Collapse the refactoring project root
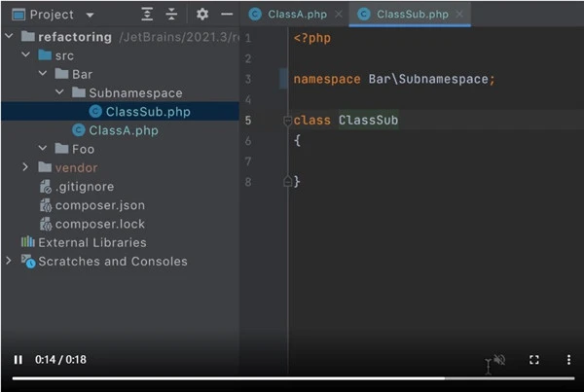This screenshot has height=392, width=584. (x=9, y=36)
